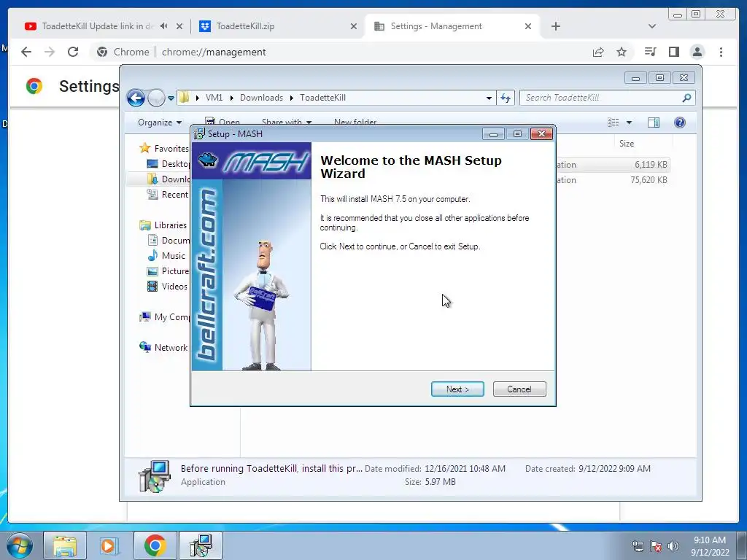The height and width of the screenshot is (560, 747).
Task: Select Downloads in Explorer address path
Action: point(261,98)
